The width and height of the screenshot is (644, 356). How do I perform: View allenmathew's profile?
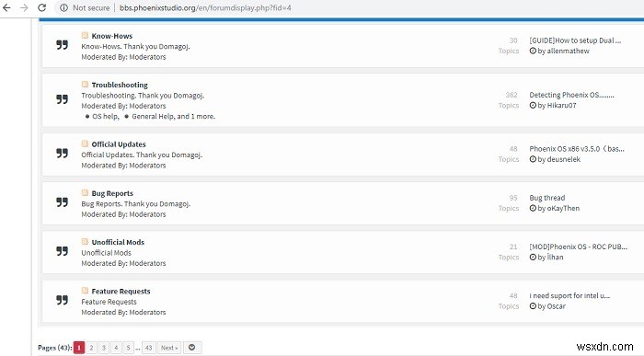coord(568,51)
